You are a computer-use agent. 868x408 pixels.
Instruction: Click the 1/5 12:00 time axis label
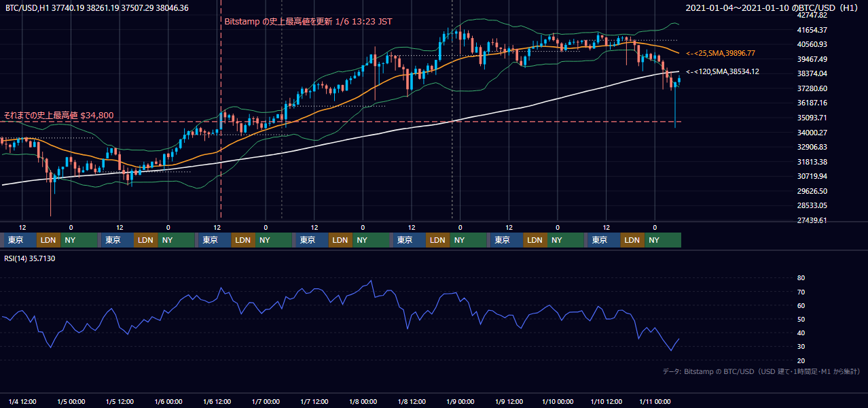pos(120,401)
